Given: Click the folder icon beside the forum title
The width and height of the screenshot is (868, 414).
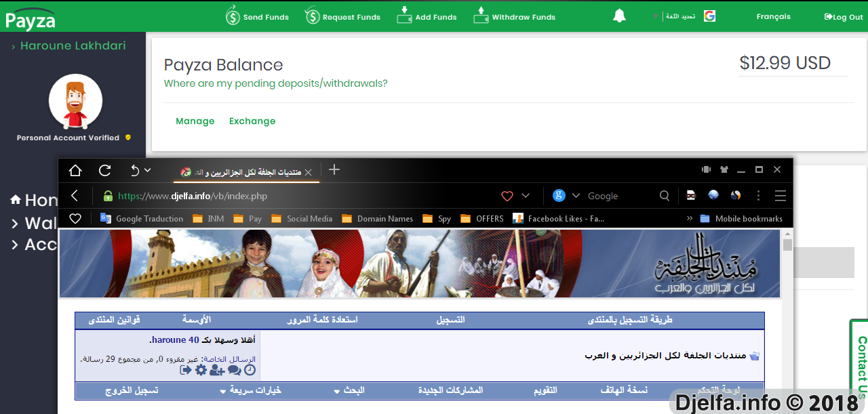Looking at the screenshot, I should 755,356.
